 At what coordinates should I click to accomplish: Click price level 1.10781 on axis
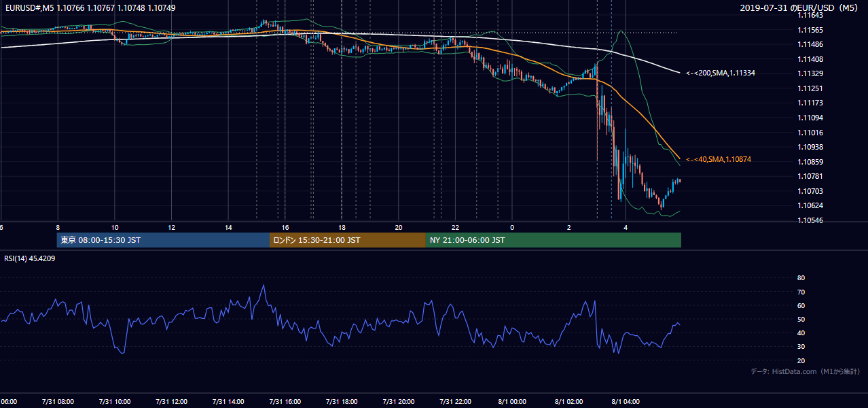(810, 176)
